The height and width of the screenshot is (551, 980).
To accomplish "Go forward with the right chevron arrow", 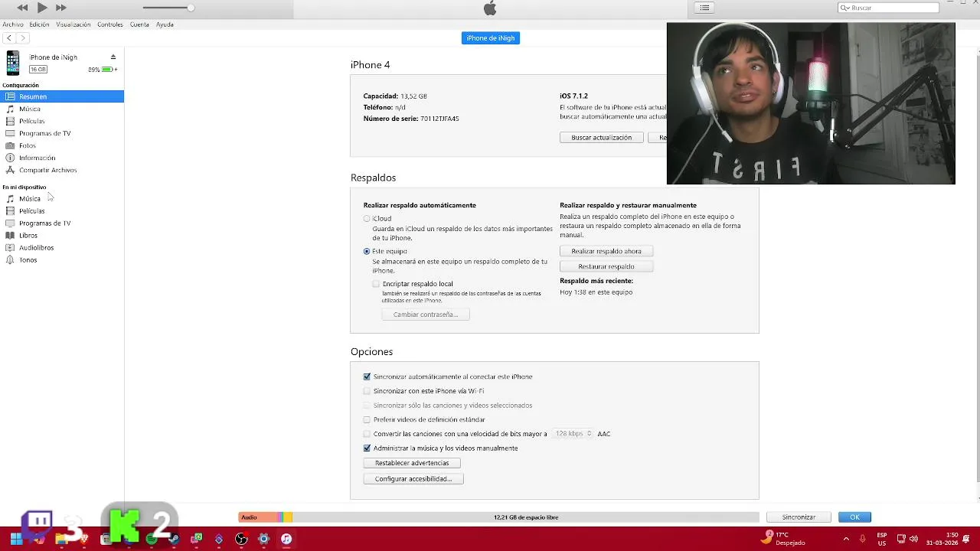I will pos(23,37).
